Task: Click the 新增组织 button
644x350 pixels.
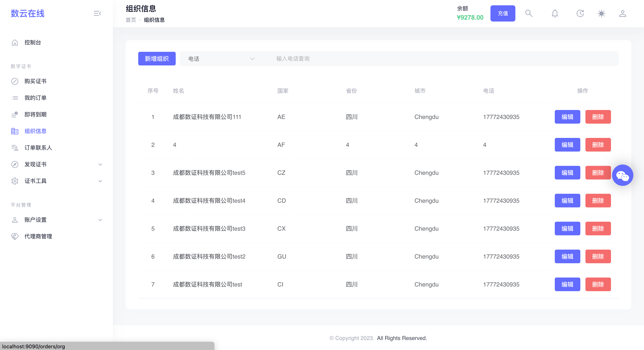Action: point(157,59)
